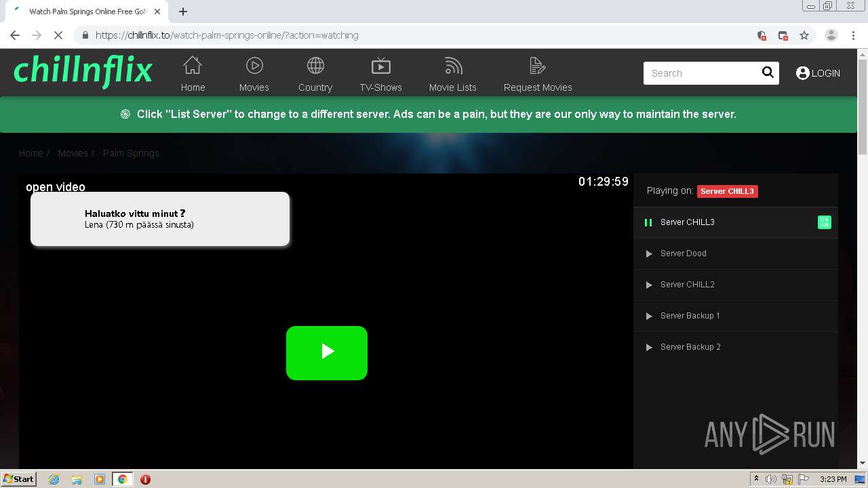Click the ON AIR badge
The width and height of the screenshot is (868, 488).
click(x=825, y=222)
